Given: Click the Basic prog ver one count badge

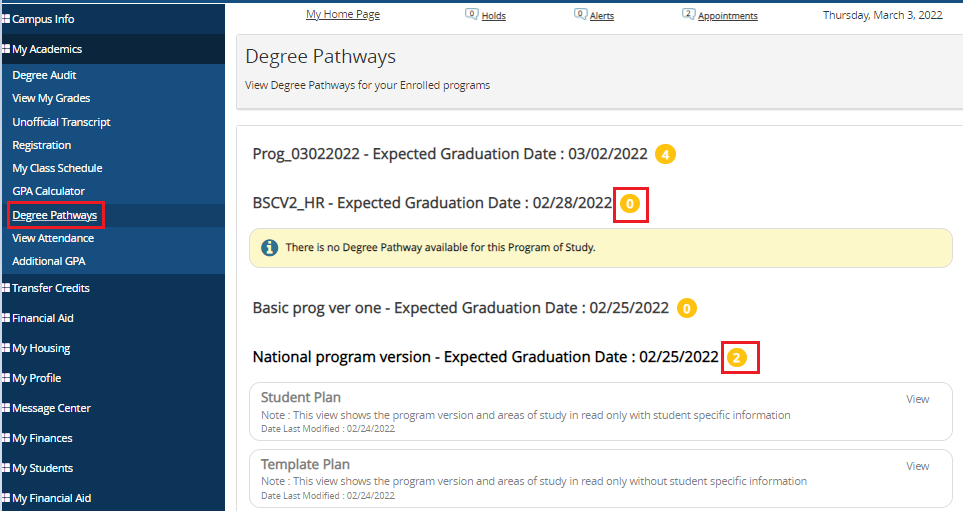Looking at the screenshot, I should [x=687, y=308].
